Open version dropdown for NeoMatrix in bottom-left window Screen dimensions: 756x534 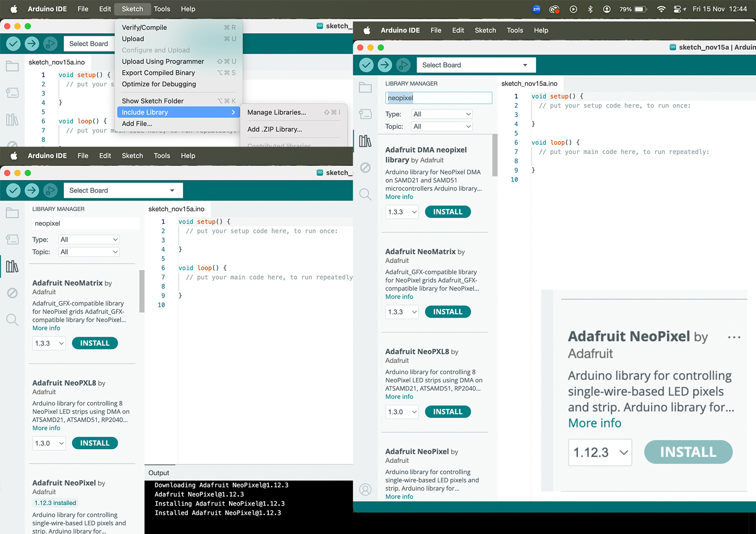pyautogui.click(x=49, y=343)
